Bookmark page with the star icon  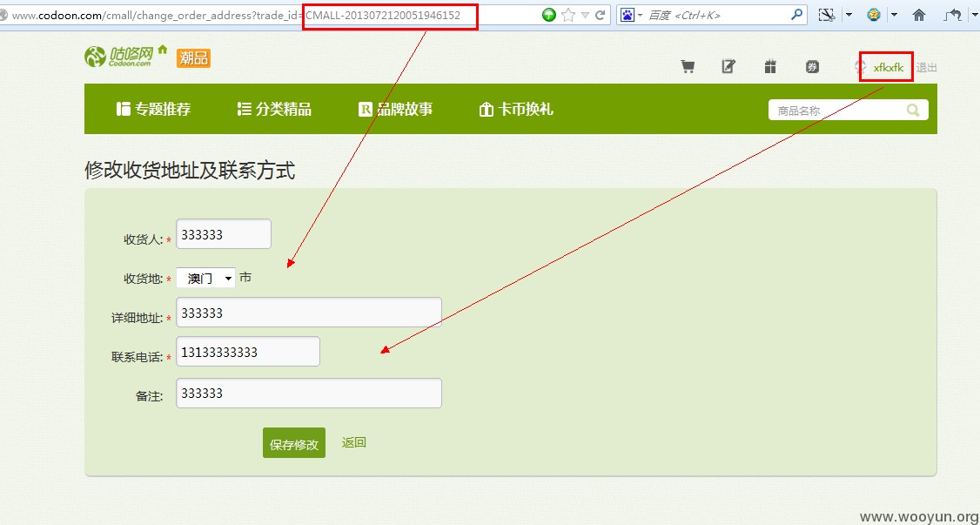(x=568, y=15)
